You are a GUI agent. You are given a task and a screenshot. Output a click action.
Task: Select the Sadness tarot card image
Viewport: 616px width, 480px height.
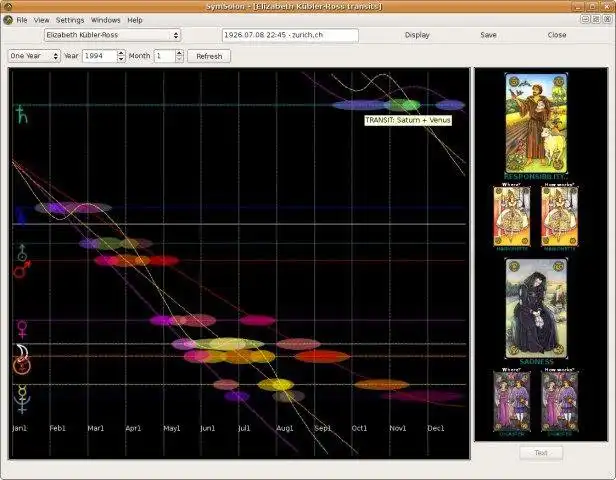pyautogui.click(x=535, y=307)
